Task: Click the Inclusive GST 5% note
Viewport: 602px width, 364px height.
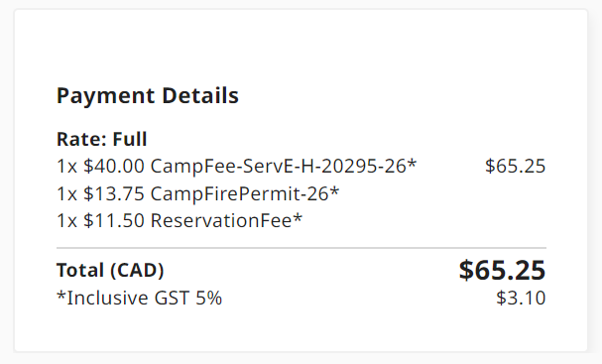Action: [140, 298]
